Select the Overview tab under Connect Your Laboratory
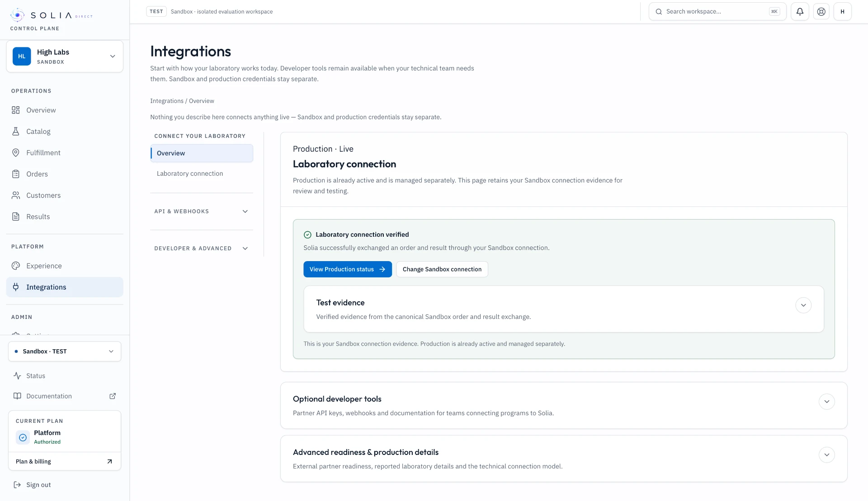 [202, 153]
